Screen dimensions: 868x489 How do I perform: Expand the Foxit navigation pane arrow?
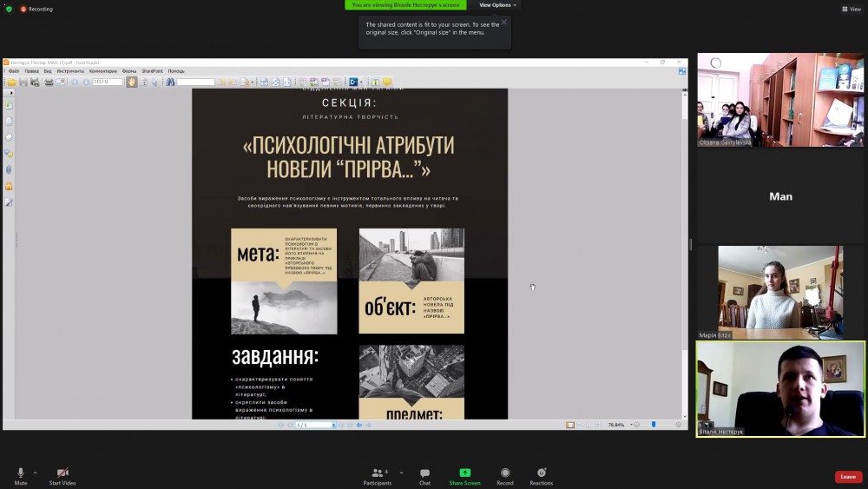(x=11, y=92)
